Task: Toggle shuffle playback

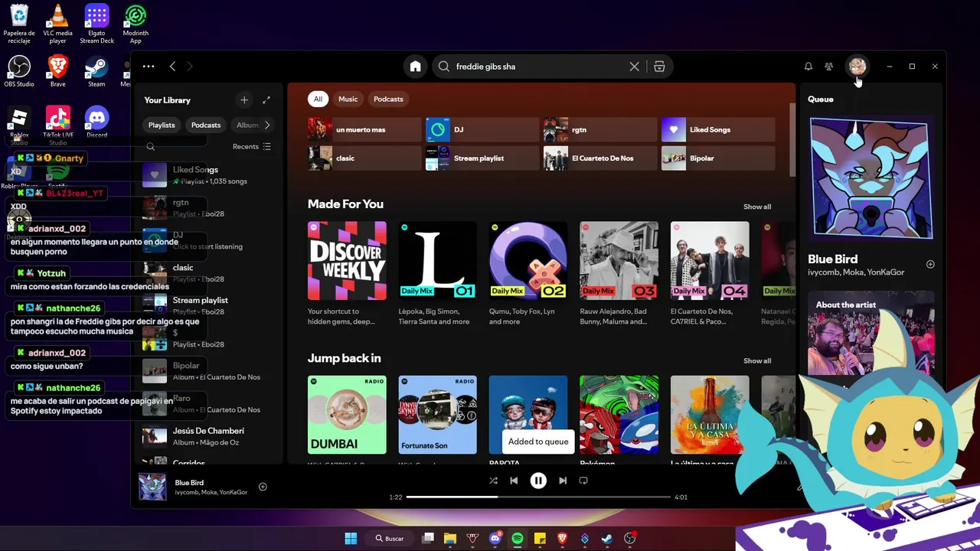Action: click(x=493, y=481)
